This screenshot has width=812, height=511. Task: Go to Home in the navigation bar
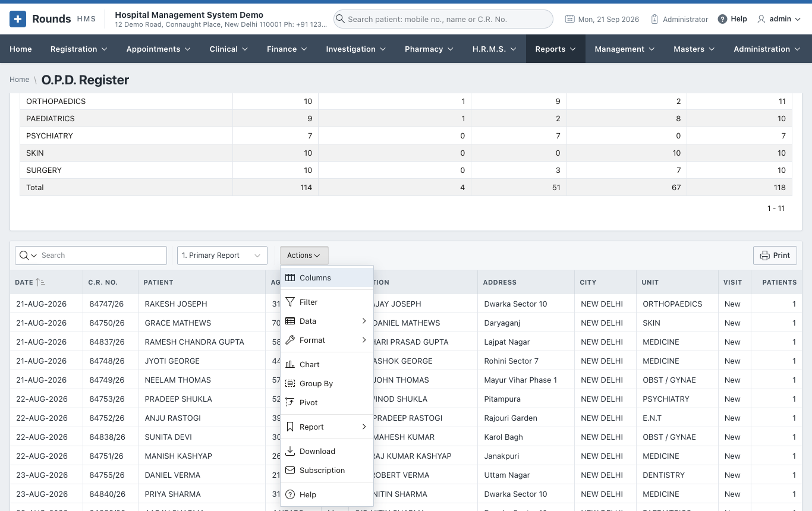point(21,49)
